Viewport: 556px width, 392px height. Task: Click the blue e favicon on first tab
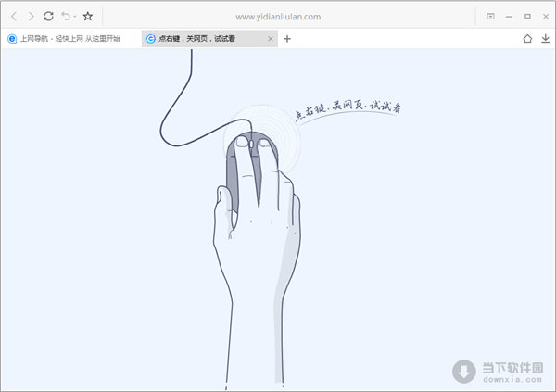click(12, 39)
